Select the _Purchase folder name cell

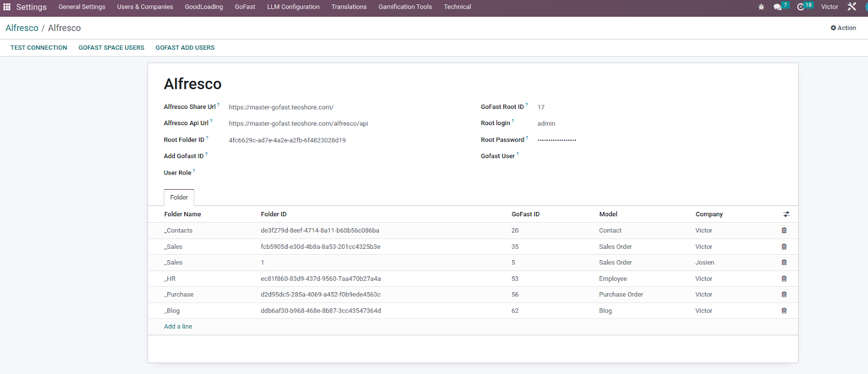[179, 294]
